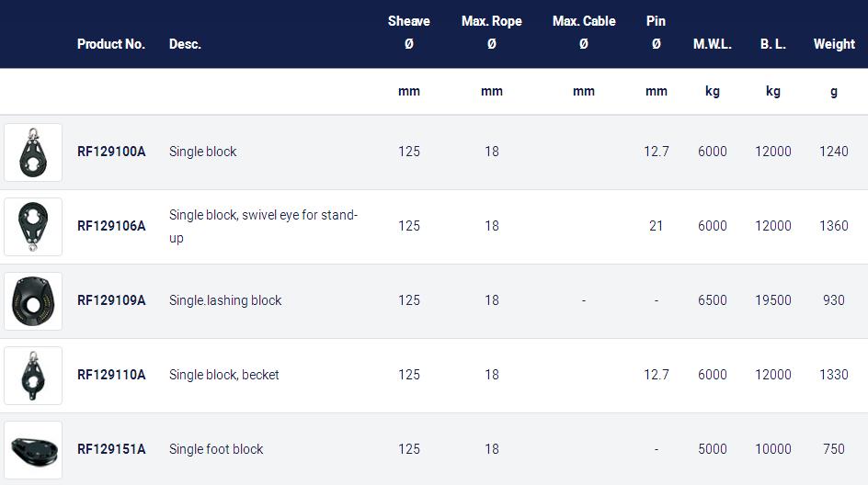Click the Sheave Ø column header

tap(409, 32)
